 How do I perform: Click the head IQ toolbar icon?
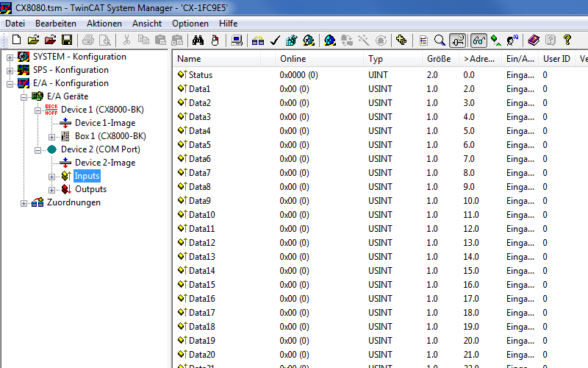click(512, 40)
